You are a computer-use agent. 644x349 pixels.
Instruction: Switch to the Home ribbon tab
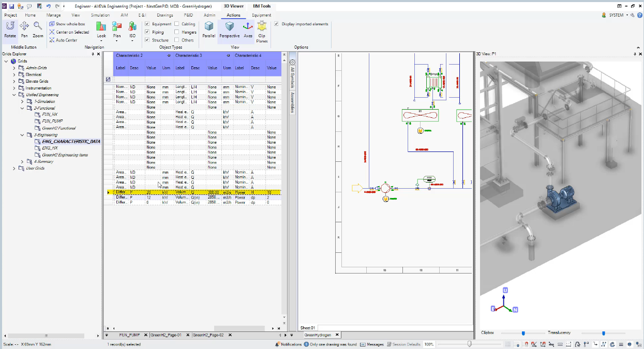[x=31, y=15]
